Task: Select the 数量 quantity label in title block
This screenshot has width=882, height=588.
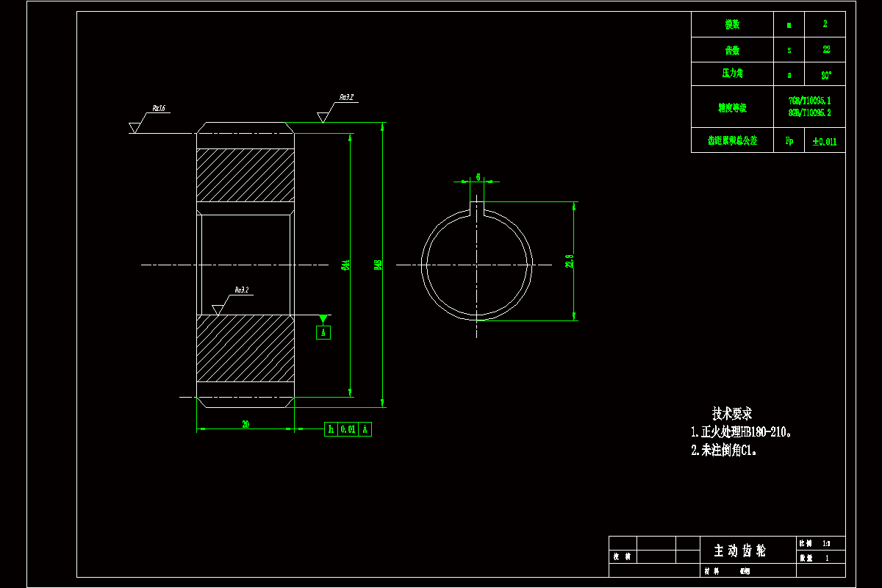Action: (806, 558)
